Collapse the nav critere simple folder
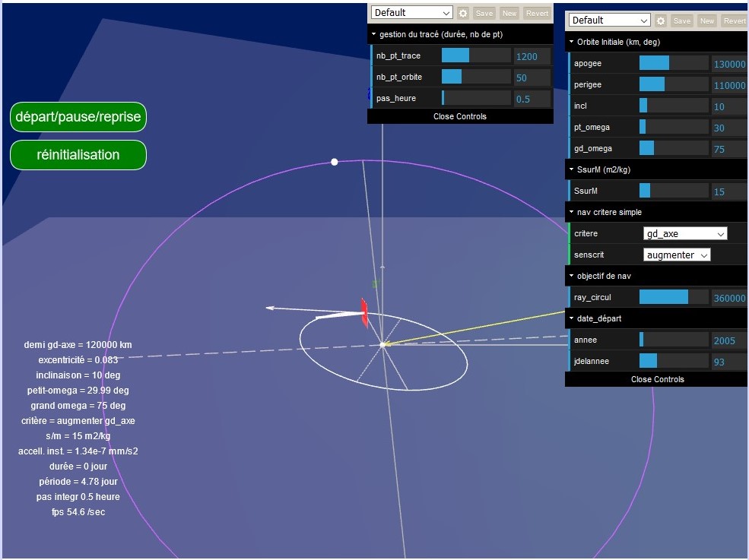This screenshot has width=749, height=560. pyautogui.click(x=609, y=212)
